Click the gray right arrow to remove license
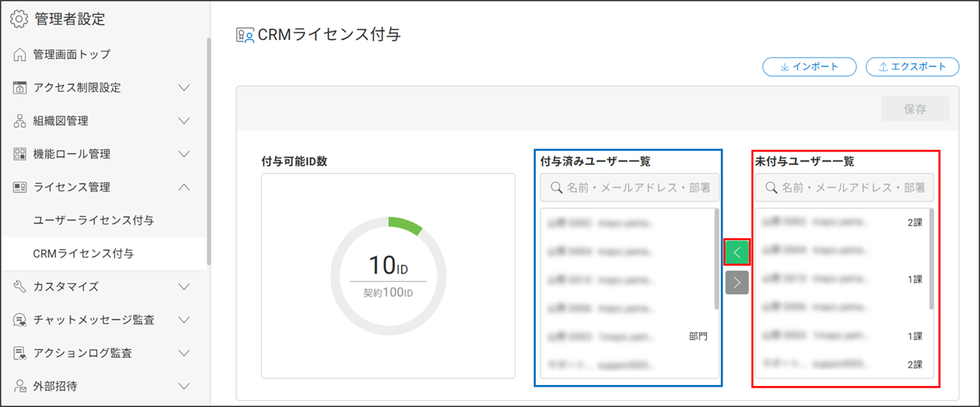Screen dimensions: 980x407 737,282
